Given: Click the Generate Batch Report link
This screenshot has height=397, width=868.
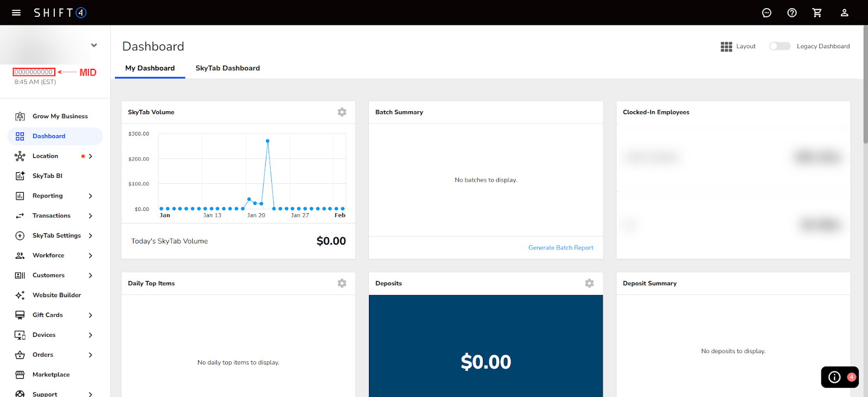Looking at the screenshot, I should point(560,248).
